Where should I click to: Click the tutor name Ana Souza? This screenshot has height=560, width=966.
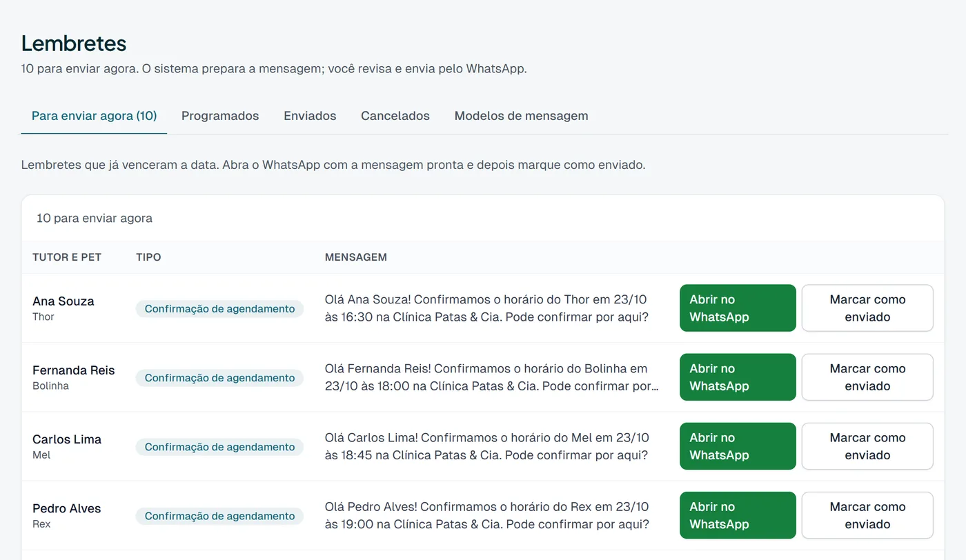pyautogui.click(x=63, y=301)
